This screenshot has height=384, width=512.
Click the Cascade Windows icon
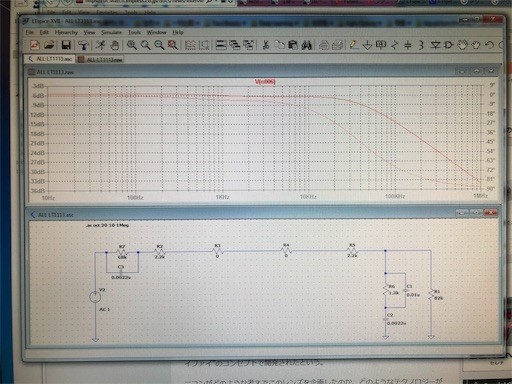click(235, 45)
